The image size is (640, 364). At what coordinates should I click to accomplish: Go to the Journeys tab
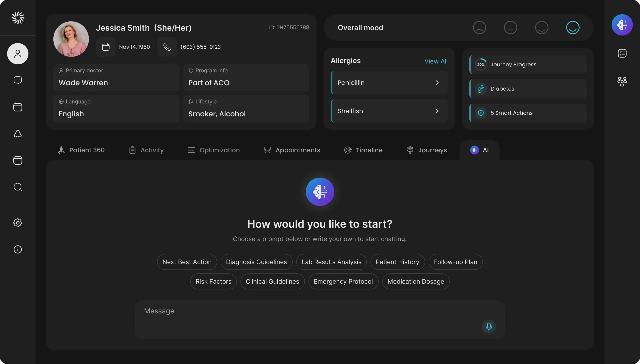pyautogui.click(x=427, y=150)
